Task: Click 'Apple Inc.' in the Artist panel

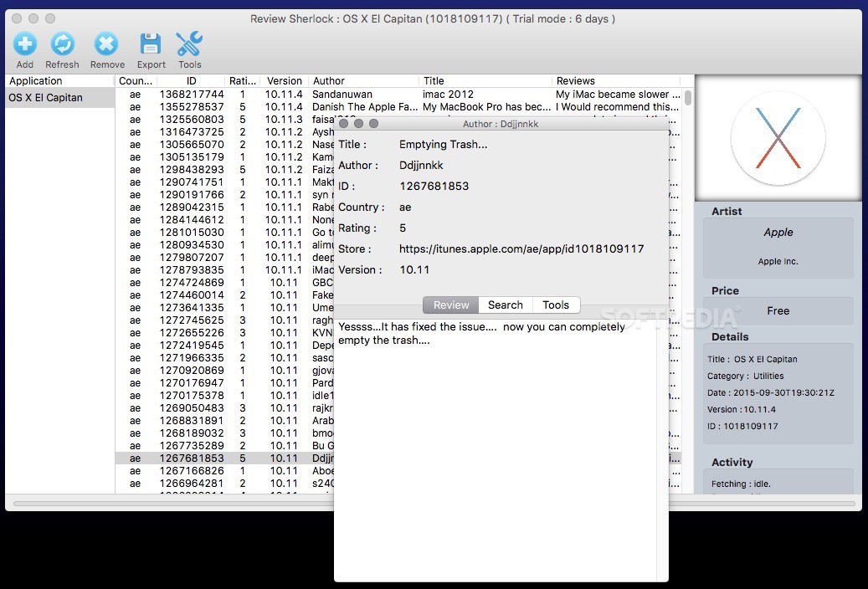Action: point(778,262)
